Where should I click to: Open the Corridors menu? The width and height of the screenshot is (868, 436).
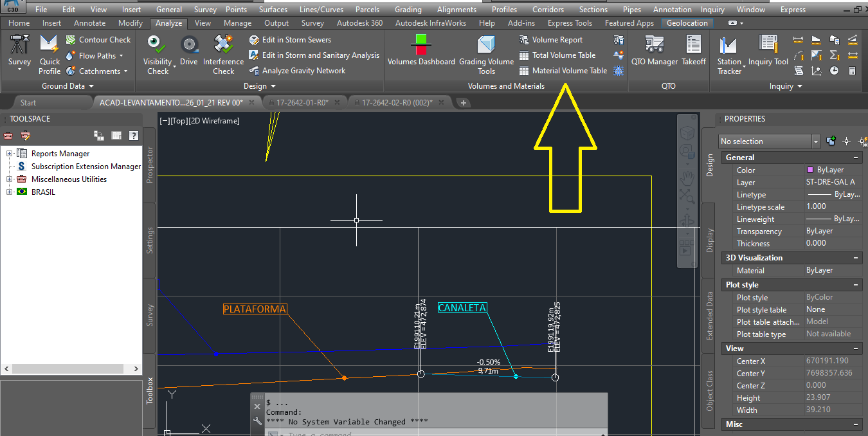[x=548, y=10]
